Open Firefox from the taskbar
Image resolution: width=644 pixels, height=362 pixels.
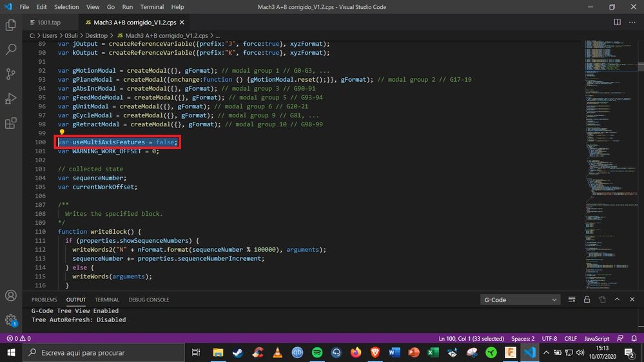click(x=356, y=352)
